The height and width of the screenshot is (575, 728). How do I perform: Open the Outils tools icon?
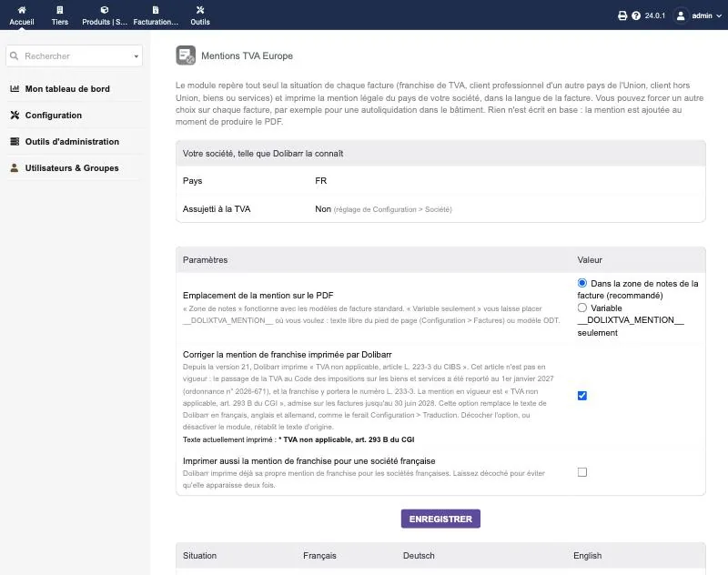point(200,10)
